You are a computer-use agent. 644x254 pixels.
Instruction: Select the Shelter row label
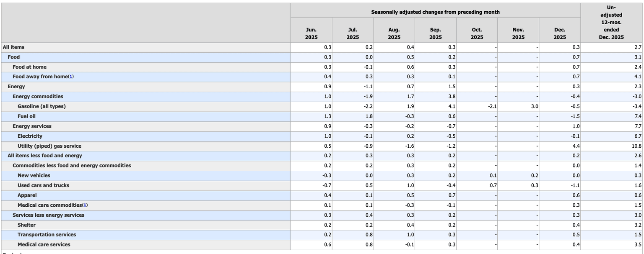point(26,225)
